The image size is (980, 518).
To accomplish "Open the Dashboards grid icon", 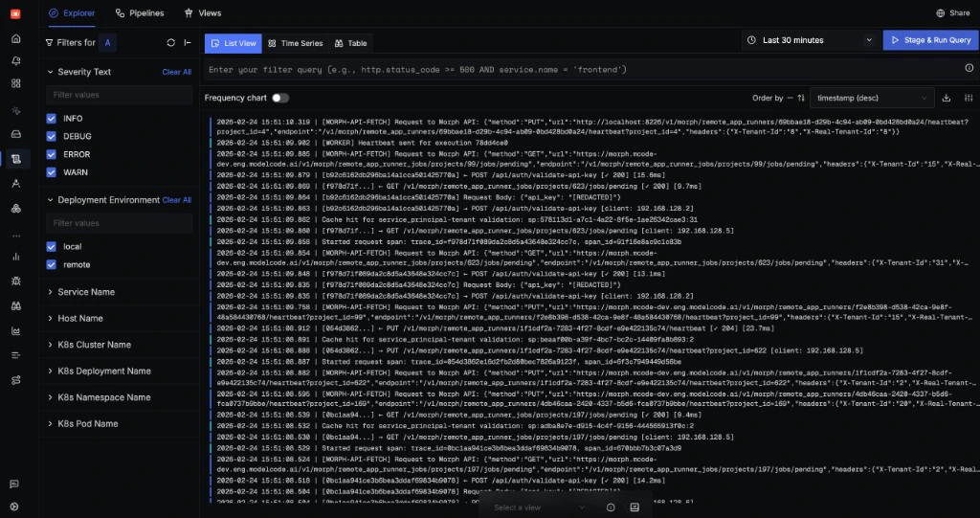I will click(16, 83).
